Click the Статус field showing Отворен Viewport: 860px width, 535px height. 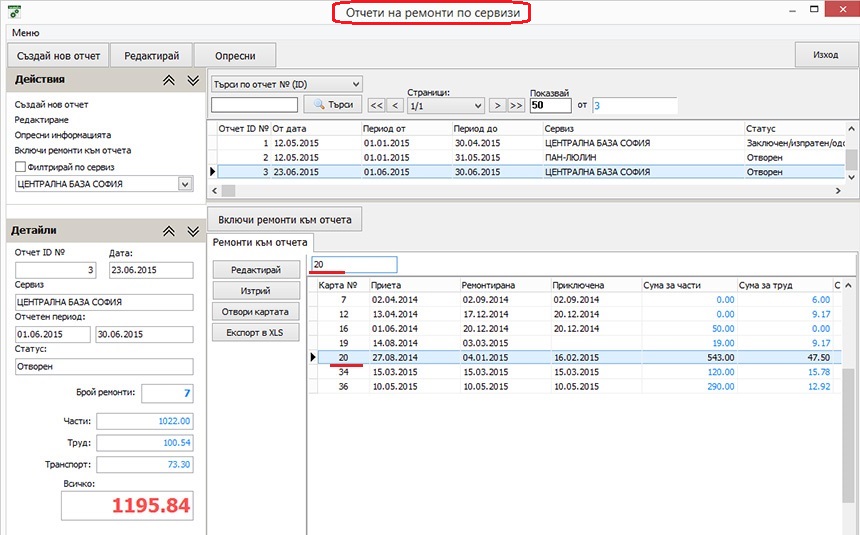(104, 366)
